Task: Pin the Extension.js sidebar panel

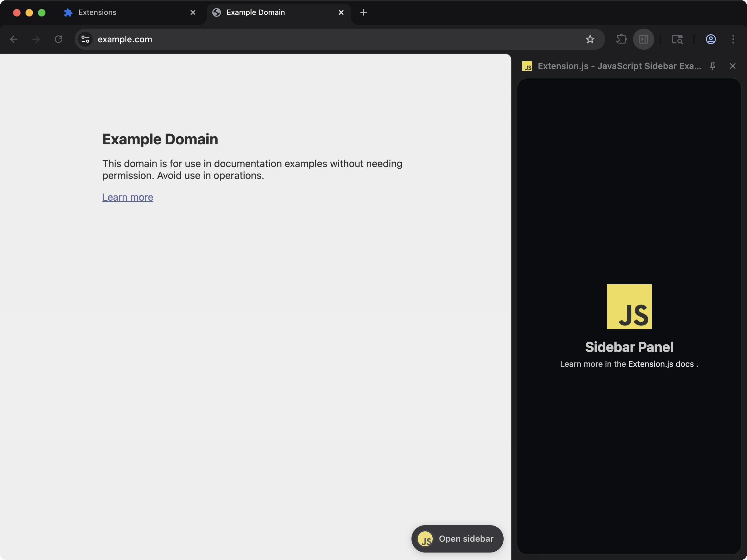Action: pos(712,66)
